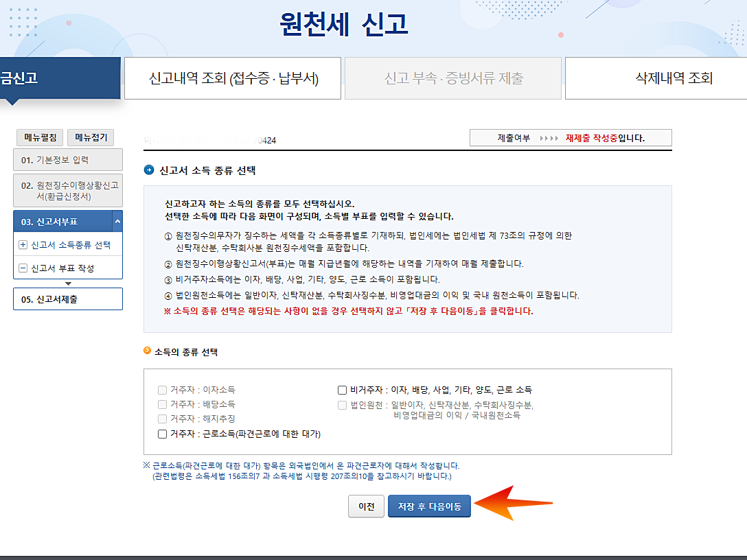The width and height of the screenshot is (747, 560).
Task: Open 신고서 부표 작성 submenu
Action: 62,268
